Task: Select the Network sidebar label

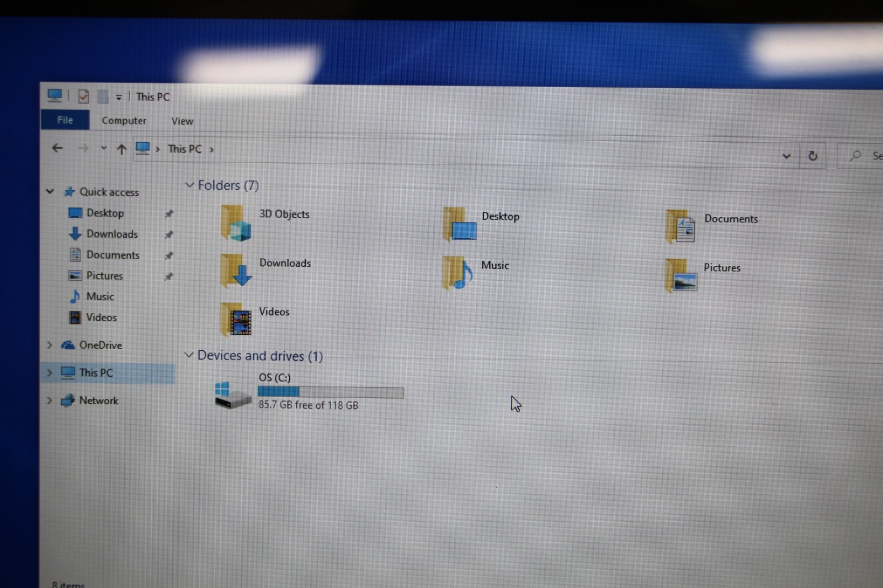Action: 99,400
